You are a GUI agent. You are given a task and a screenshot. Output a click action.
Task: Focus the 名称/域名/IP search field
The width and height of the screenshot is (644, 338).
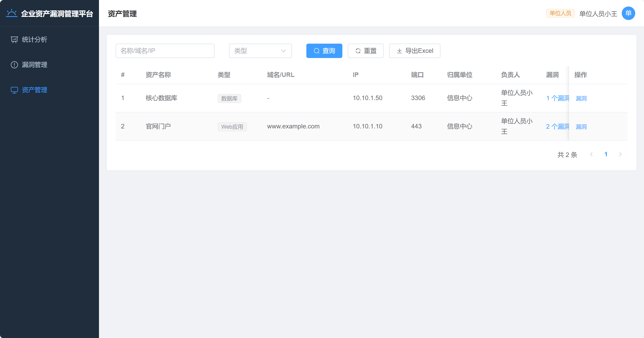[165, 51]
